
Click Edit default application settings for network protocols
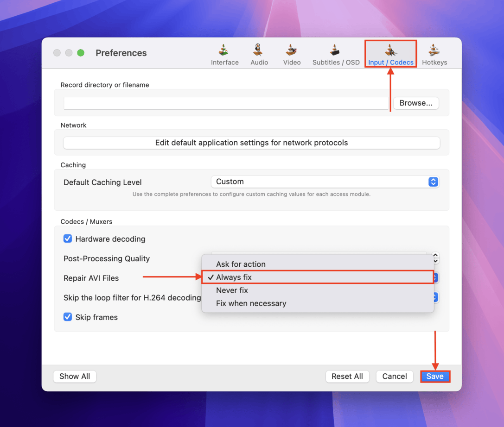pos(251,143)
